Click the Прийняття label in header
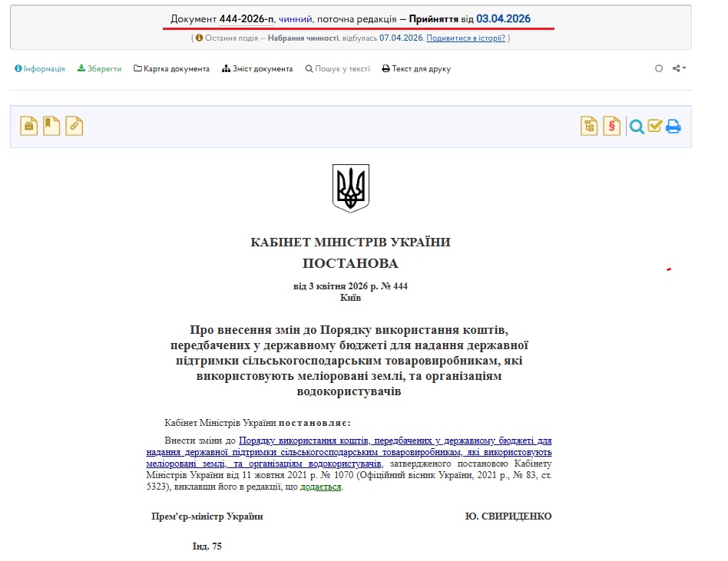Image resolution: width=728 pixels, height=561 pixels. click(x=434, y=19)
